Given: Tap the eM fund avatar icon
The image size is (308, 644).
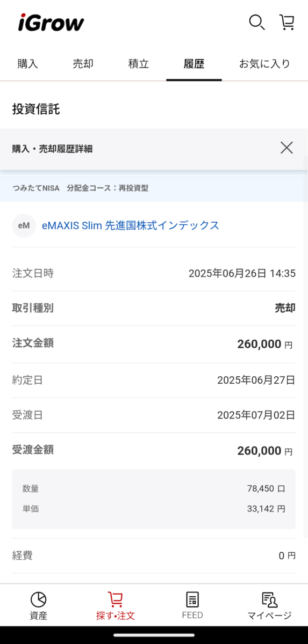Looking at the screenshot, I should pyautogui.click(x=24, y=225).
